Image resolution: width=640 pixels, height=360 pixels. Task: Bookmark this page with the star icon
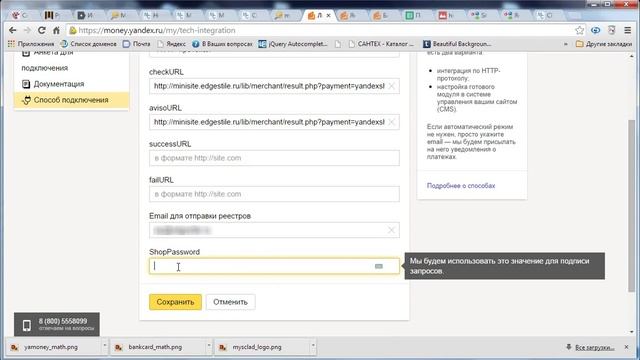pyautogui.click(x=580, y=30)
